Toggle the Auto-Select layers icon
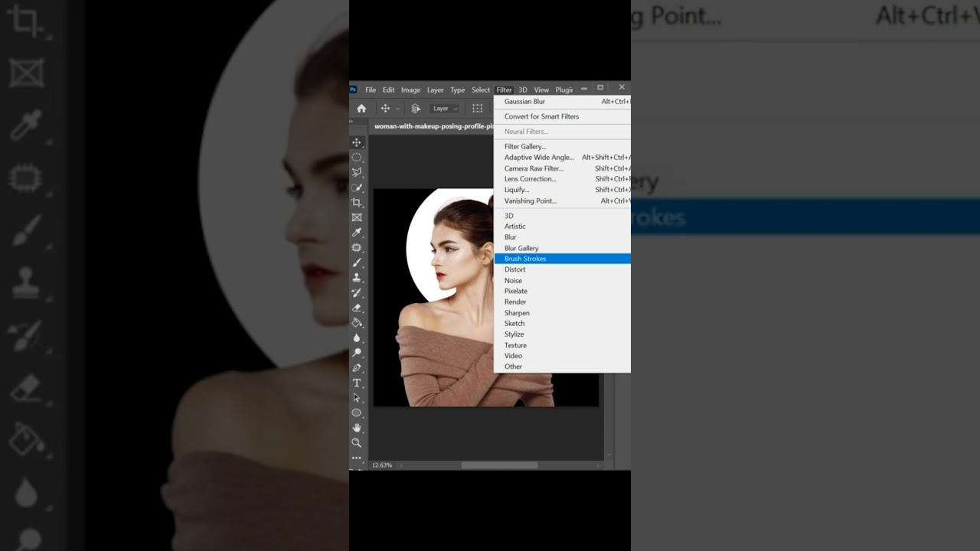 (x=416, y=109)
